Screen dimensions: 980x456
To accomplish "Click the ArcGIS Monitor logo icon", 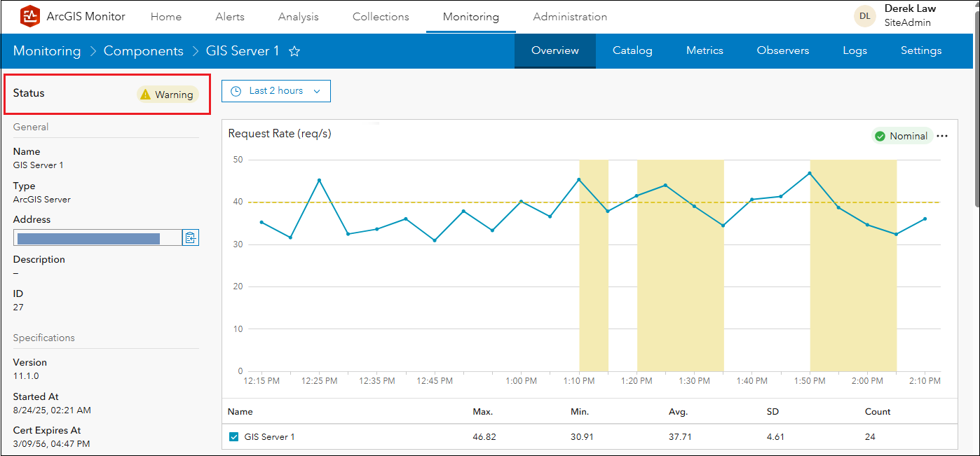I will pyautogui.click(x=30, y=16).
